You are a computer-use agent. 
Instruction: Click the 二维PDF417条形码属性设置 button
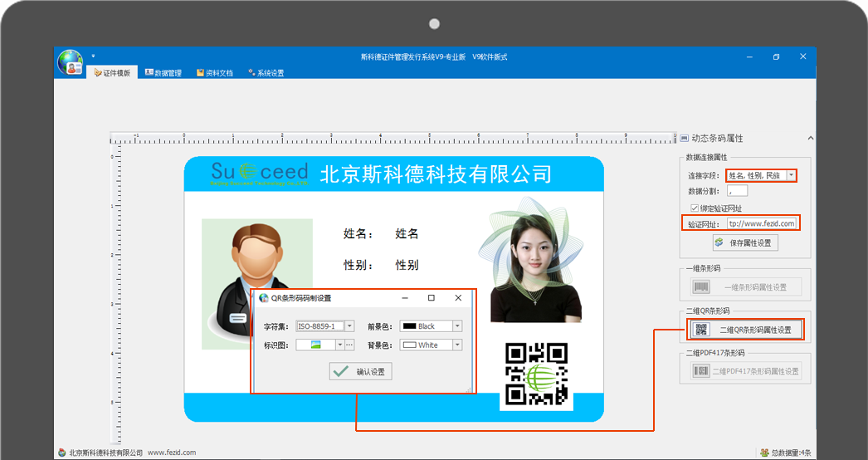point(746,371)
